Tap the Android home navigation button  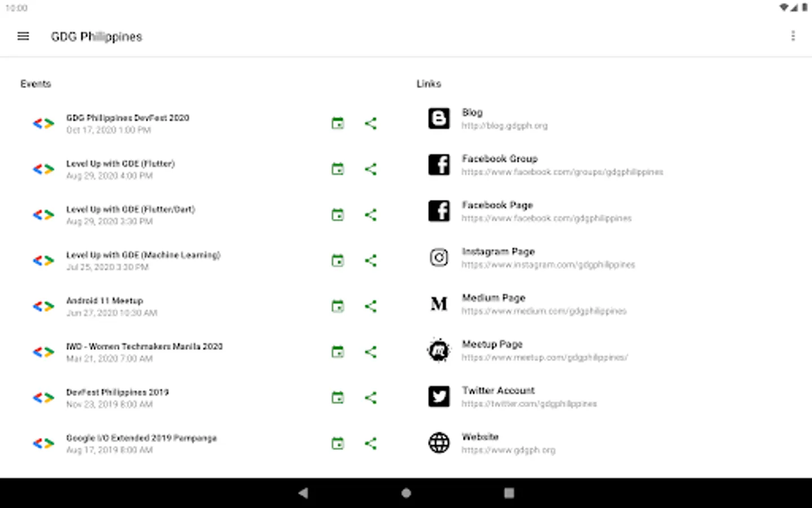(x=406, y=493)
